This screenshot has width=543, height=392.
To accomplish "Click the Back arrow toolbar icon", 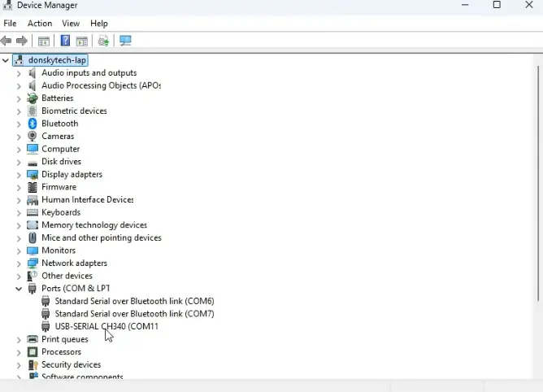I will pos(7,41).
